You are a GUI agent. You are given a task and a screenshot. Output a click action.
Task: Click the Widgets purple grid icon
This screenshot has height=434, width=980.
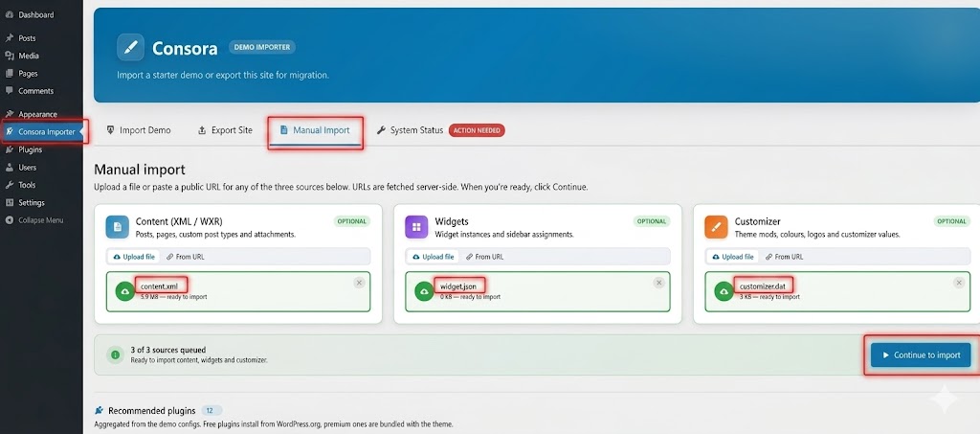click(416, 226)
